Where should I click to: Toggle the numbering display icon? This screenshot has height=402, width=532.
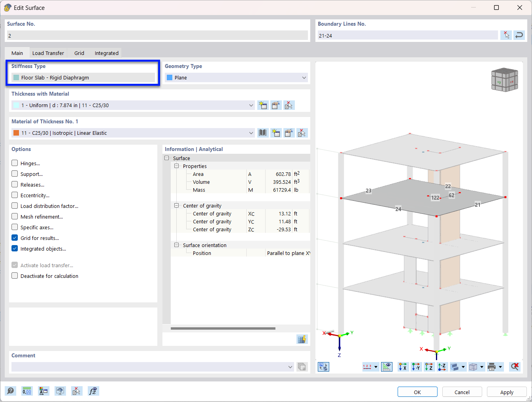[367, 367]
